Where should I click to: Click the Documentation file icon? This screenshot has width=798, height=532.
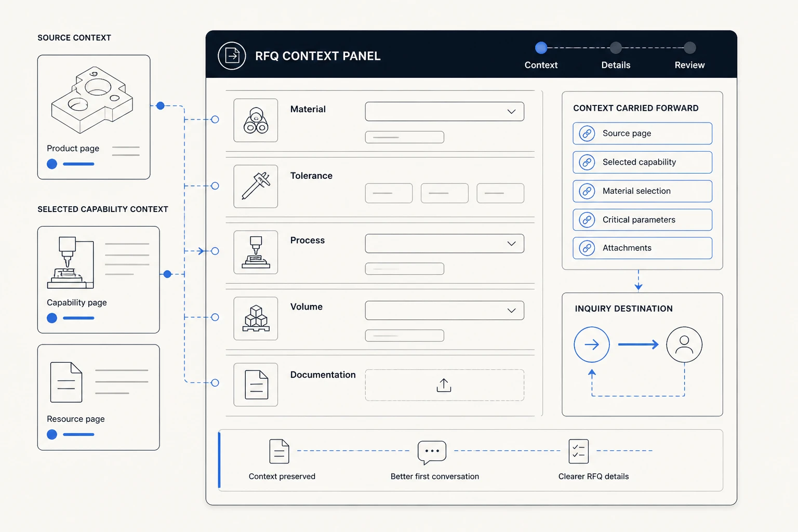click(256, 384)
